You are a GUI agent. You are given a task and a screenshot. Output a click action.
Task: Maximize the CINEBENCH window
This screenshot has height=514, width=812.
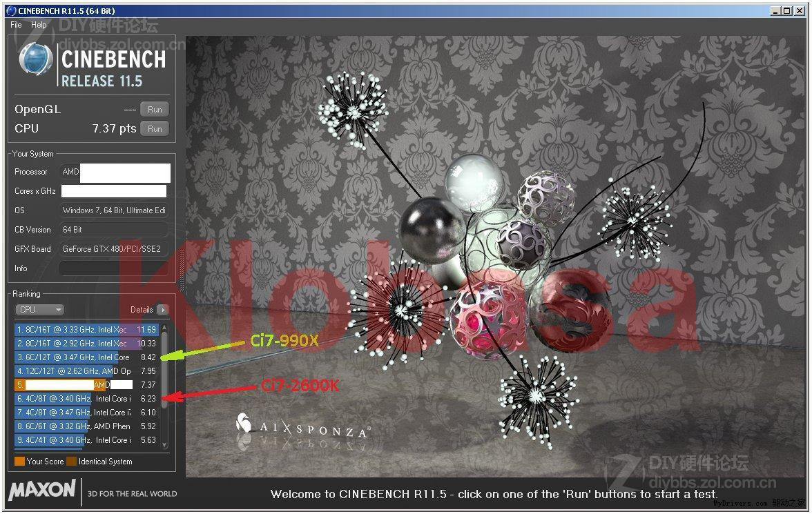coord(786,10)
